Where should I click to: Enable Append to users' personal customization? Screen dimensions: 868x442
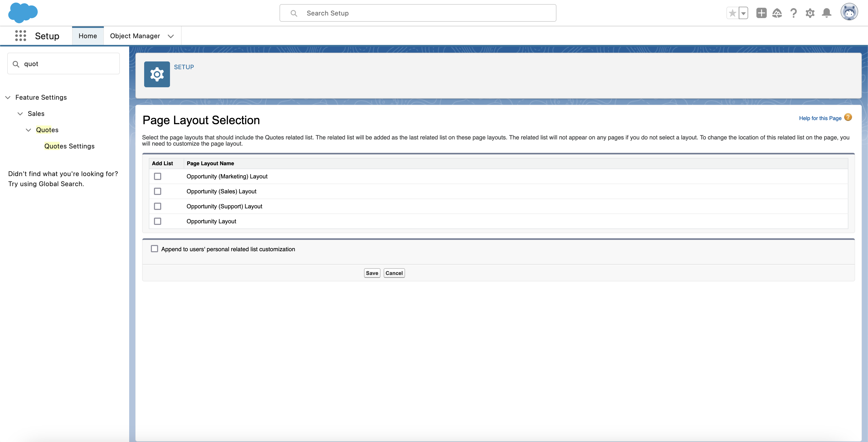pyautogui.click(x=154, y=249)
